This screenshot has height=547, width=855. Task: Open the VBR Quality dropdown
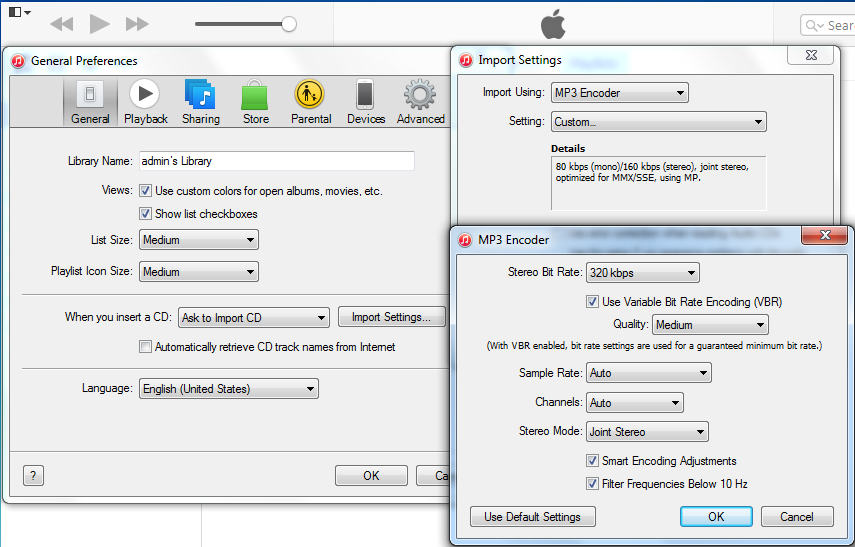click(x=710, y=324)
